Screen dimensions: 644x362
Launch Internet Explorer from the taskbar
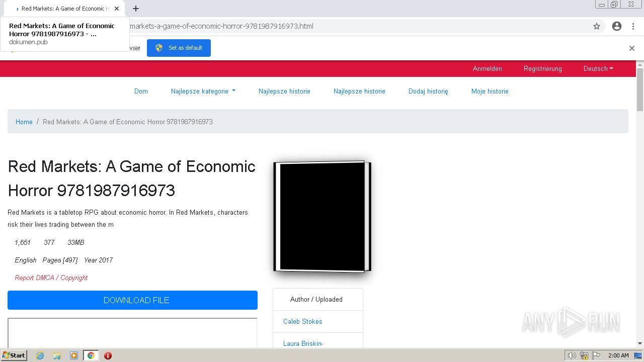pos(40,355)
